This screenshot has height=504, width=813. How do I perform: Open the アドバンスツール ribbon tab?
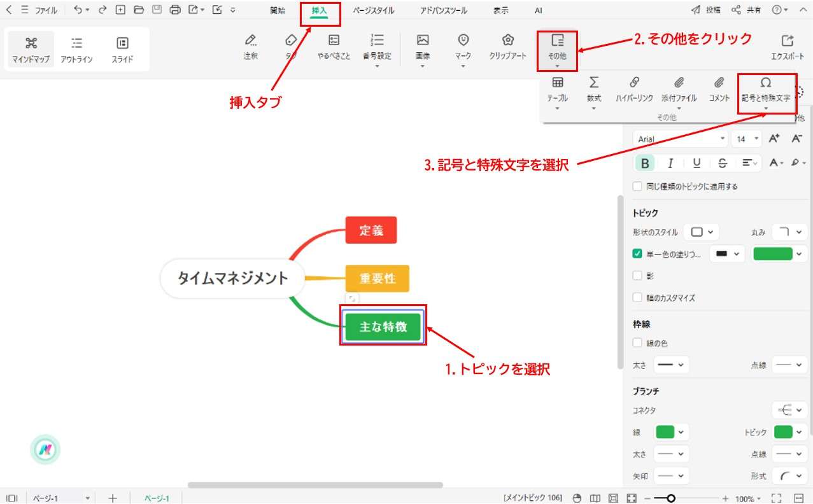tap(442, 10)
